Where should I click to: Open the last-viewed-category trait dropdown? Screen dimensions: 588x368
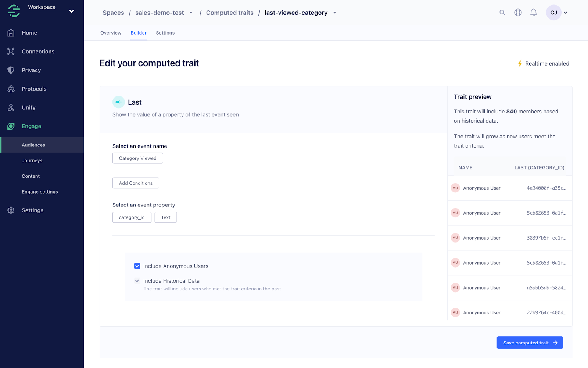tap(334, 13)
